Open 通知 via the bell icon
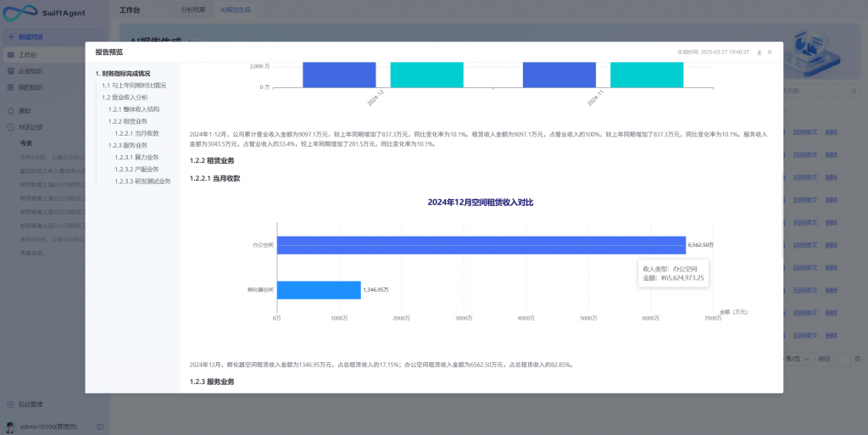The width and height of the screenshot is (868, 435). 10,111
